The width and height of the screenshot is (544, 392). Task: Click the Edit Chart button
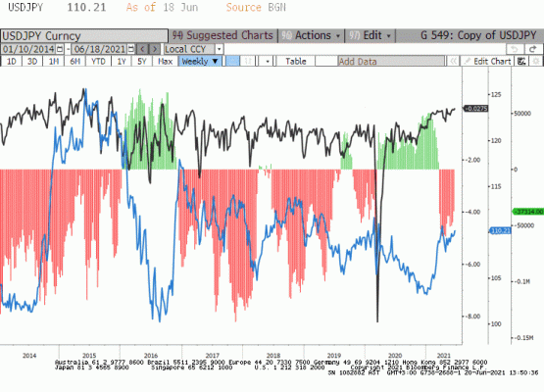[488, 62]
